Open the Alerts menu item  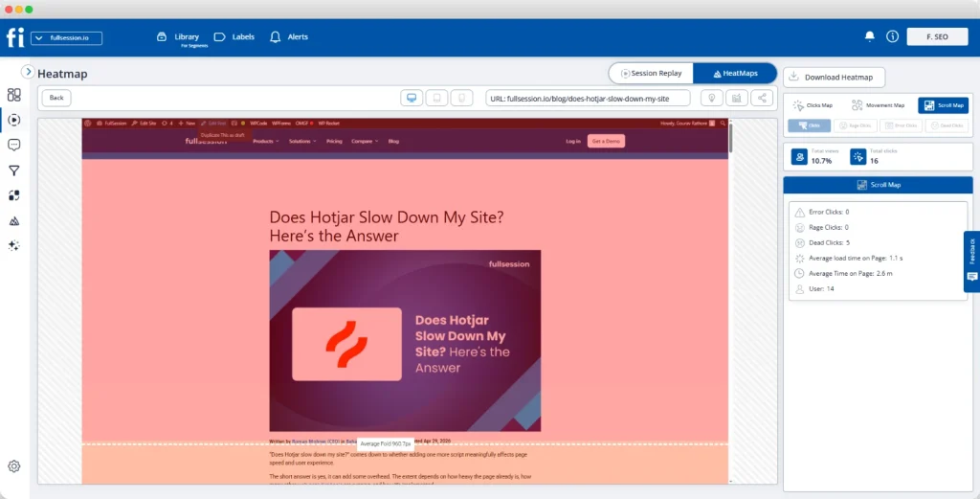point(289,37)
